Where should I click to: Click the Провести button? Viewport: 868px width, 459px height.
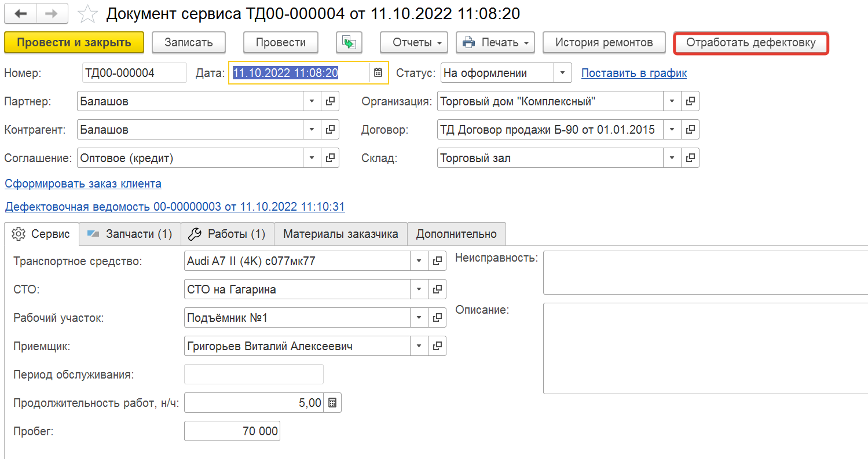[281, 42]
